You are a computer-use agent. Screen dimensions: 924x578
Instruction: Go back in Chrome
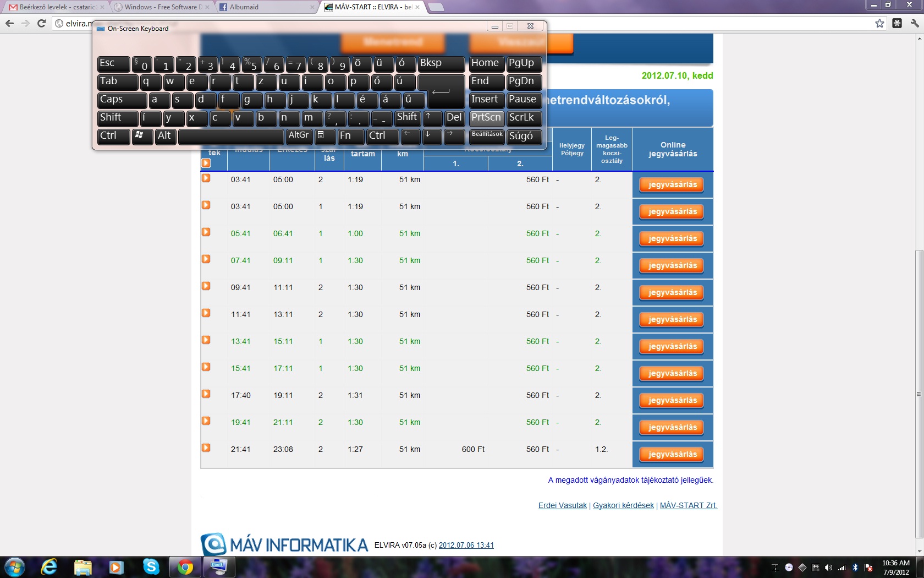(9, 23)
